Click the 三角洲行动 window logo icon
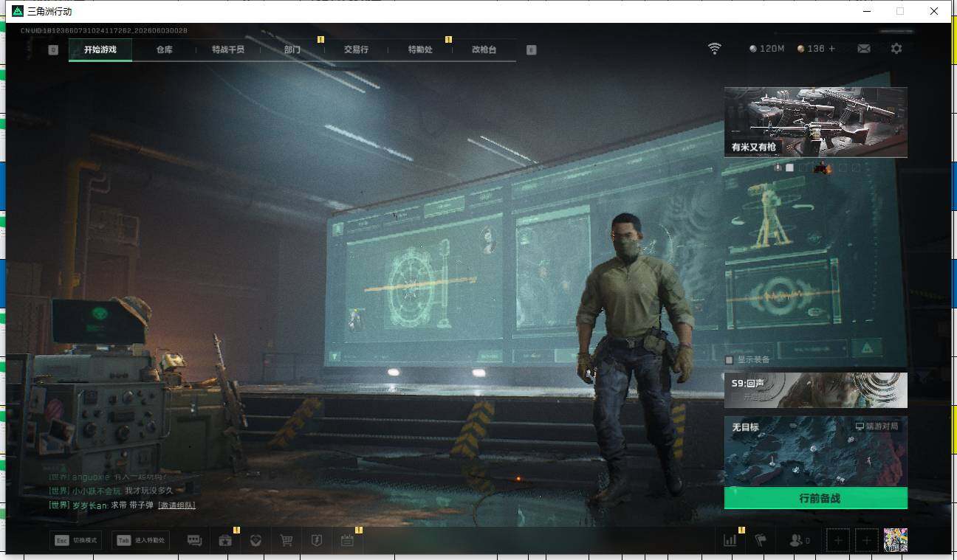Viewport: 957px width, 560px height. click(x=18, y=11)
